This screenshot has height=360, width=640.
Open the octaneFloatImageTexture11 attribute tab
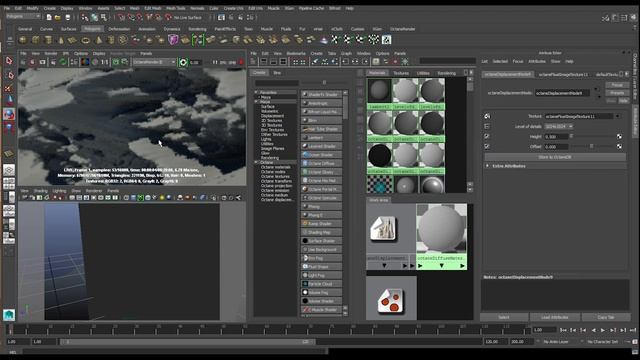point(563,75)
